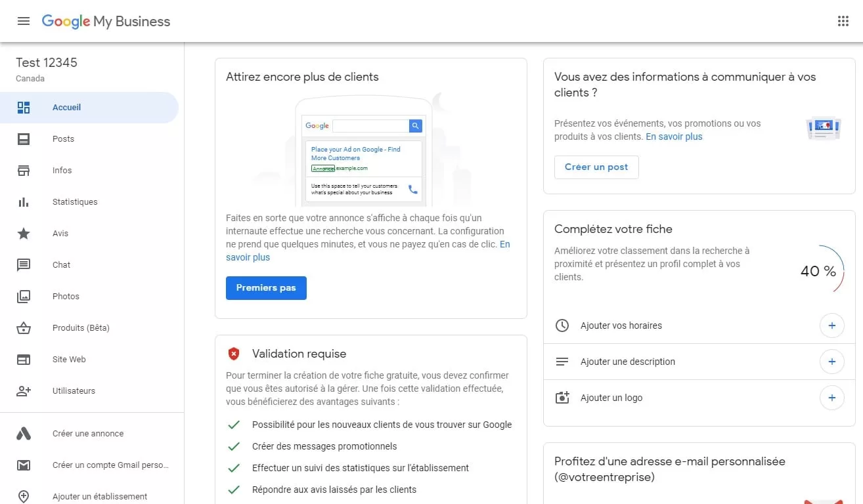Viewport: 863px width, 504px height.
Task: Click the ad preview phone illustration
Action: coord(363,153)
